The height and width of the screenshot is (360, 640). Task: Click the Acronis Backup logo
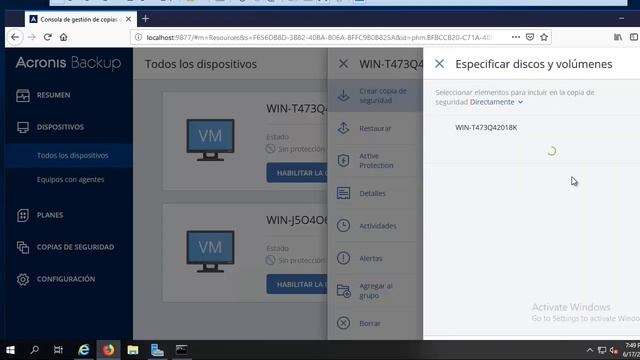[x=69, y=63]
